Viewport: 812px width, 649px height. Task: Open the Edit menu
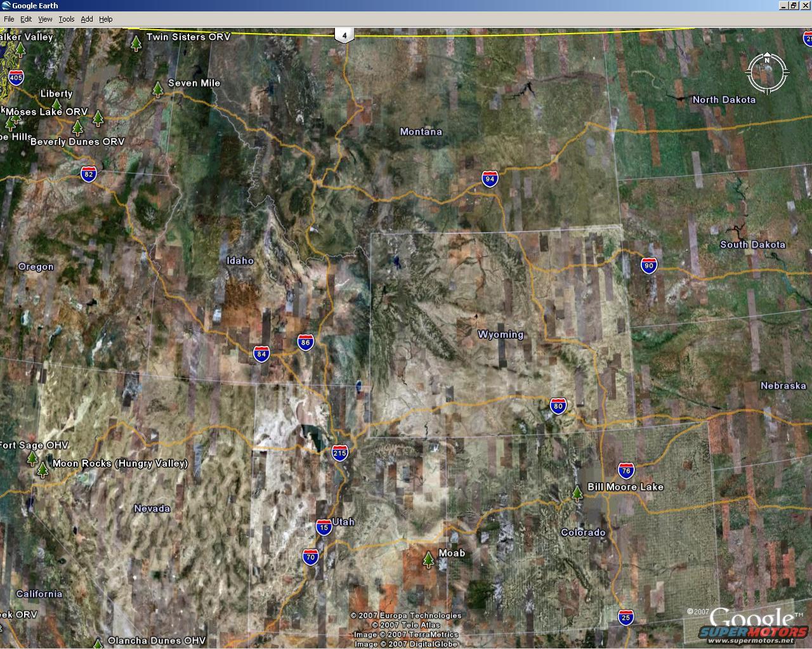point(26,19)
